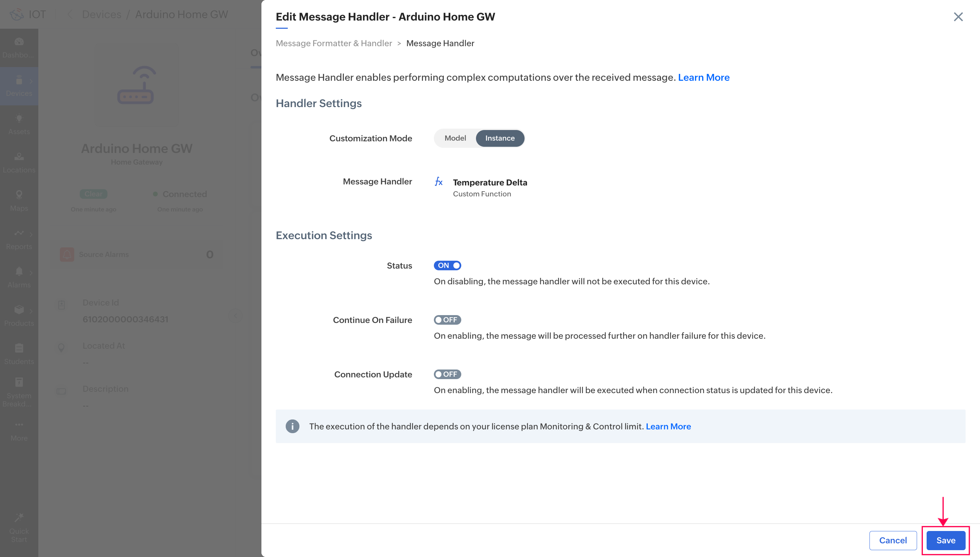Click the fx Temperature Delta function icon
The image size is (980, 557).
438,182
